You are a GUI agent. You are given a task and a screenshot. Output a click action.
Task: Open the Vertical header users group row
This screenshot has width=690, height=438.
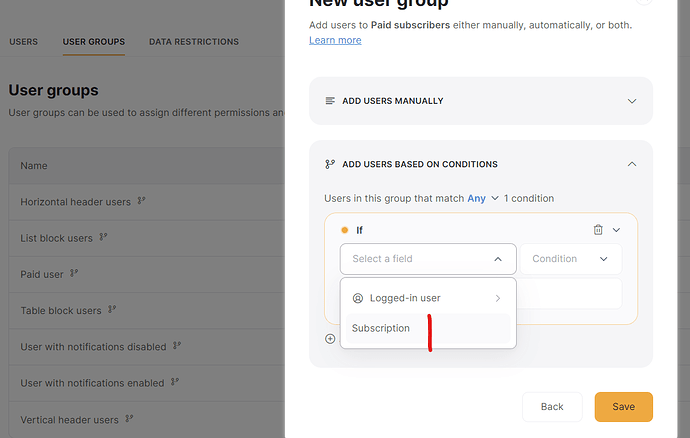(147, 420)
